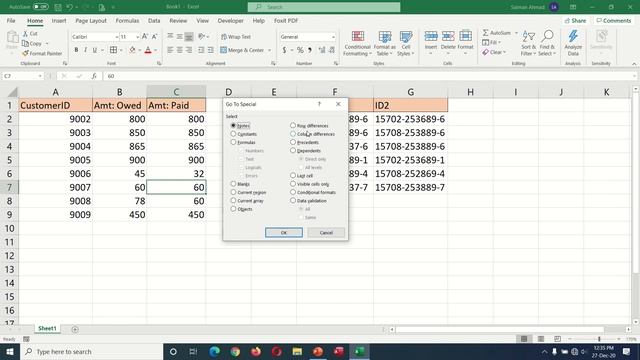Click the Insert Function fx icon
Viewport: 640px width, 360px height.
94,76
